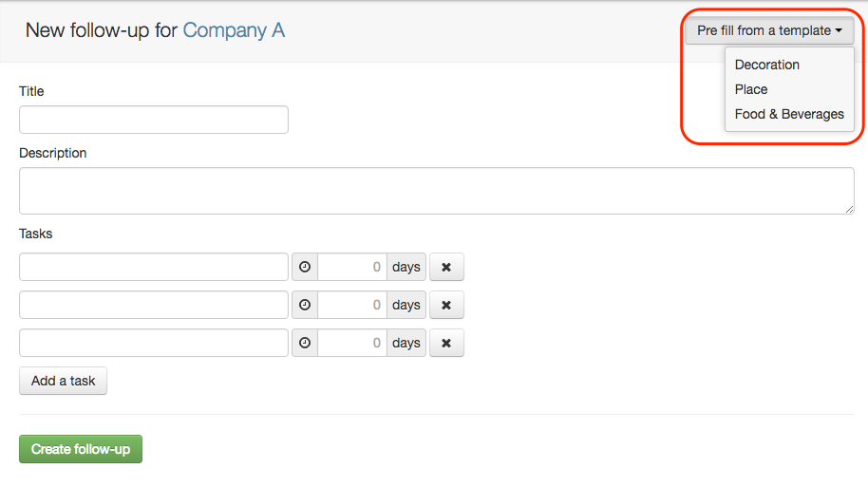The image size is (868, 487).
Task: Focus the first task name field
Action: click(x=154, y=267)
